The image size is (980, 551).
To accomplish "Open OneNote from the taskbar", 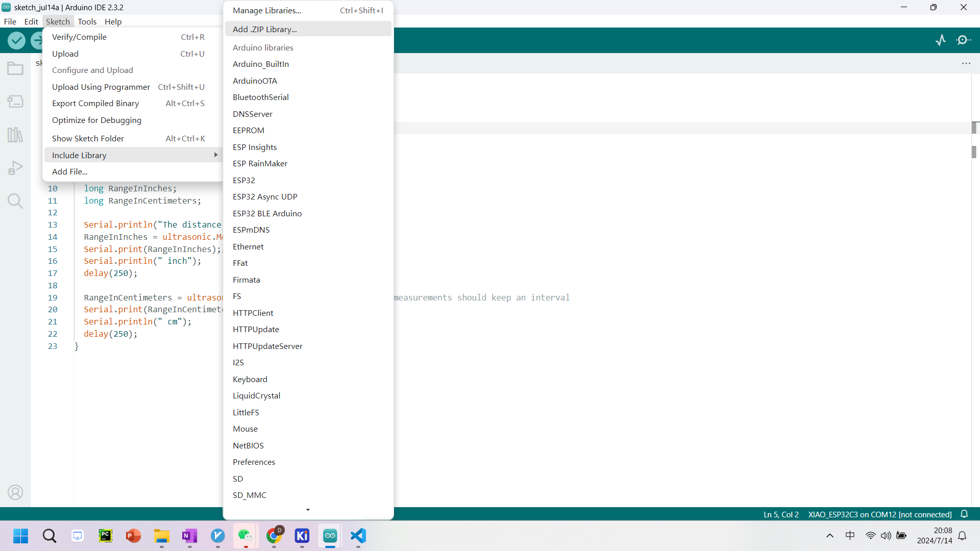I will coord(190,536).
